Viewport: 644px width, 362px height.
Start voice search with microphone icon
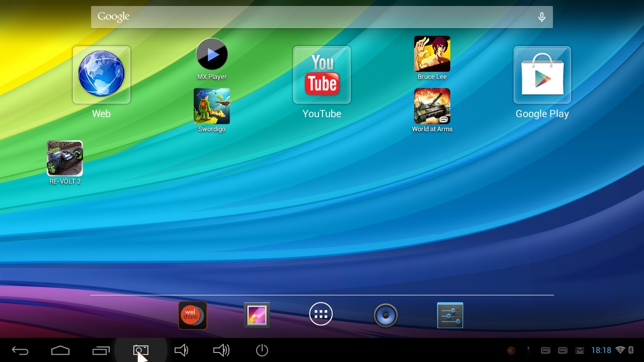542,17
